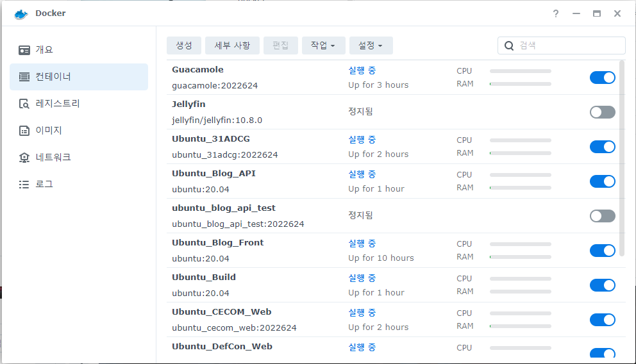Viewport: 636px width, 364px height.
Task: Select the Ubuntu_31ADCG container name
Action: click(211, 139)
